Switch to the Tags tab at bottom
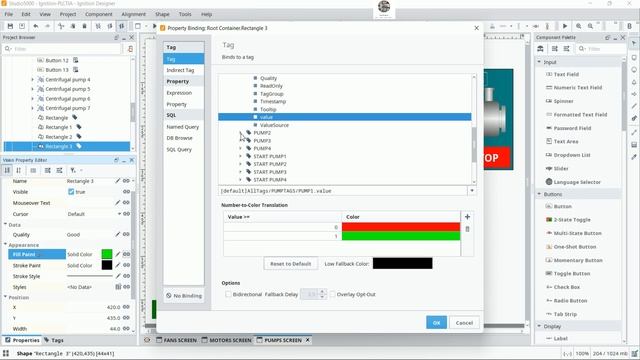The image size is (640, 360). point(54,340)
